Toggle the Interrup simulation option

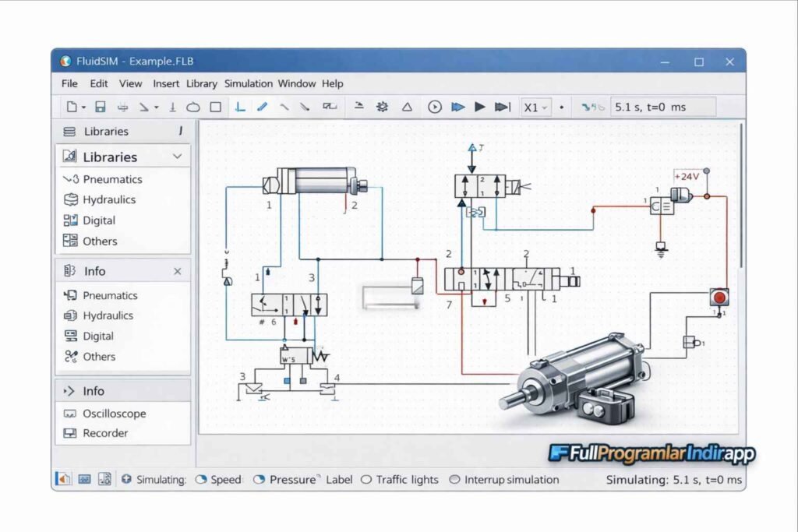click(x=455, y=480)
